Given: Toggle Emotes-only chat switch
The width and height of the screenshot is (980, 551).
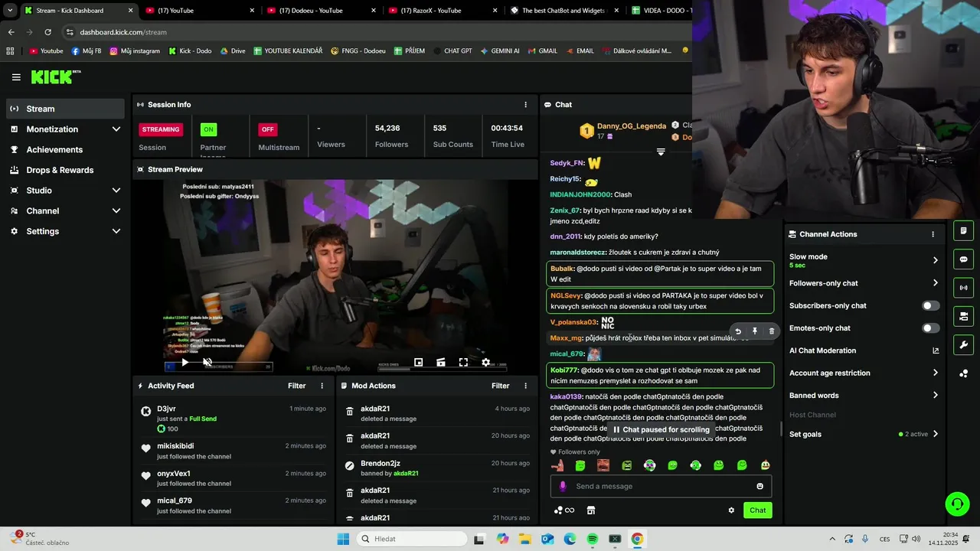Looking at the screenshot, I should pyautogui.click(x=930, y=328).
